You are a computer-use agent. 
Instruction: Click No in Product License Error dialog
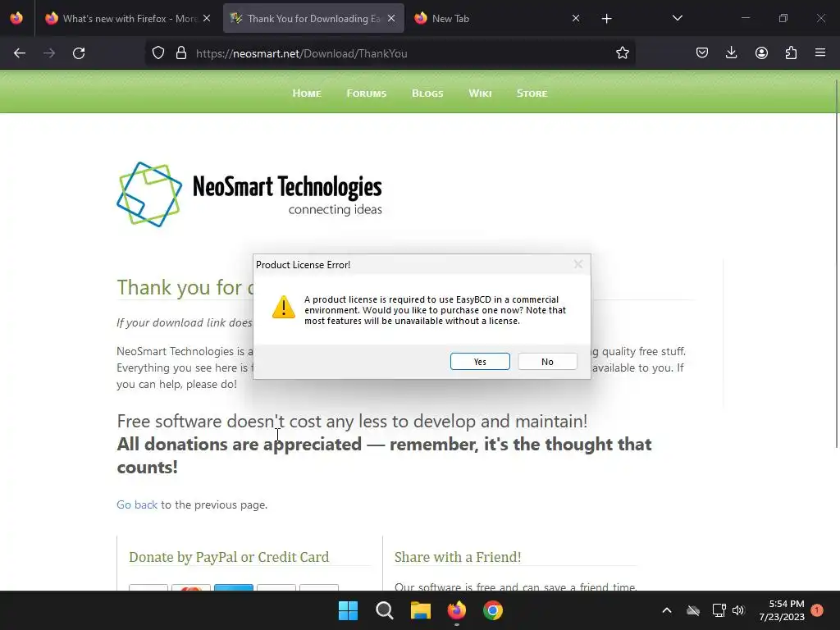pyautogui.click(x=547, y=362)
